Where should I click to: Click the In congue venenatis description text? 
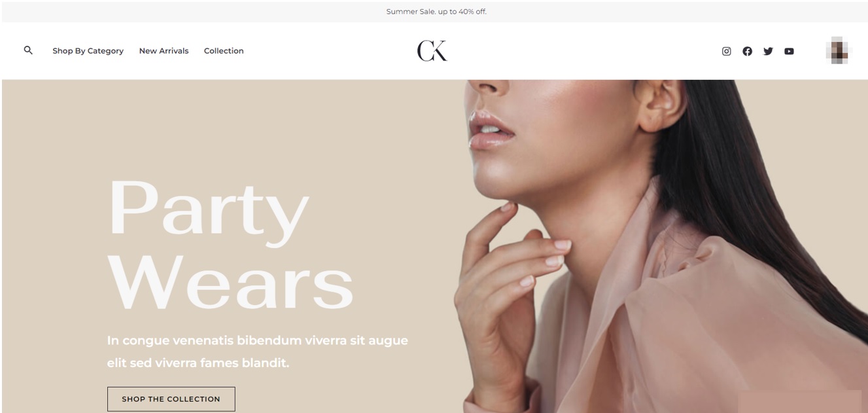[258, 351]
